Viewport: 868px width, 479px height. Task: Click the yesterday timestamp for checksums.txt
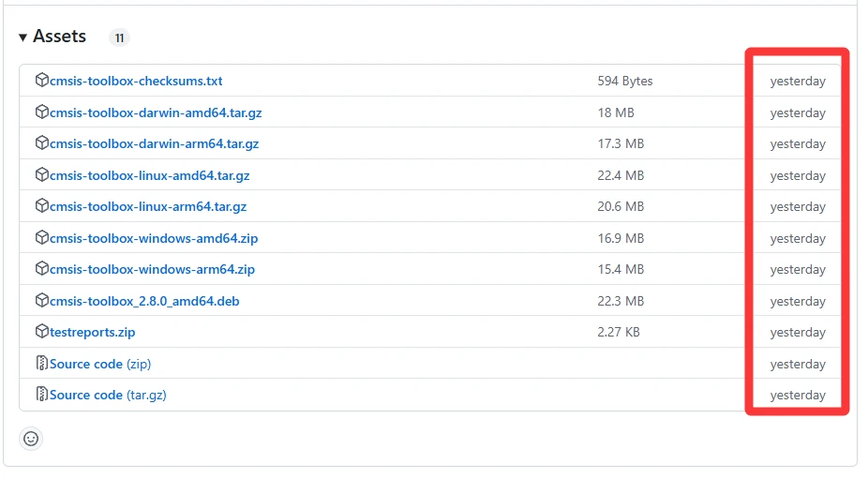pos(798,82)
